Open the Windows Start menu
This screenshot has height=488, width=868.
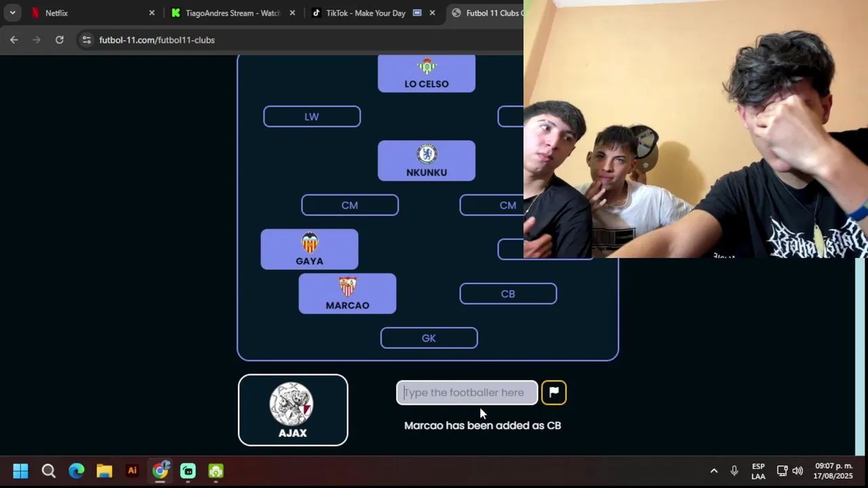click(20, 471)
